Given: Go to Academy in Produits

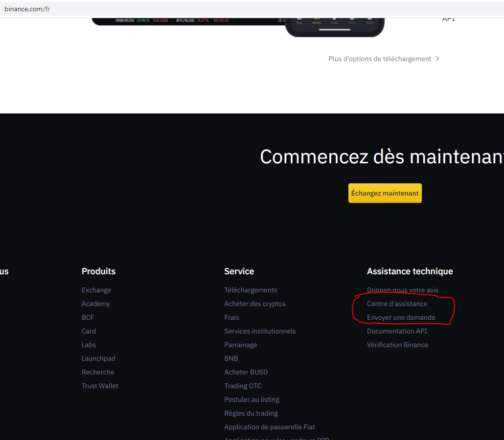Looking at the screenshot, I should (95, 304).
